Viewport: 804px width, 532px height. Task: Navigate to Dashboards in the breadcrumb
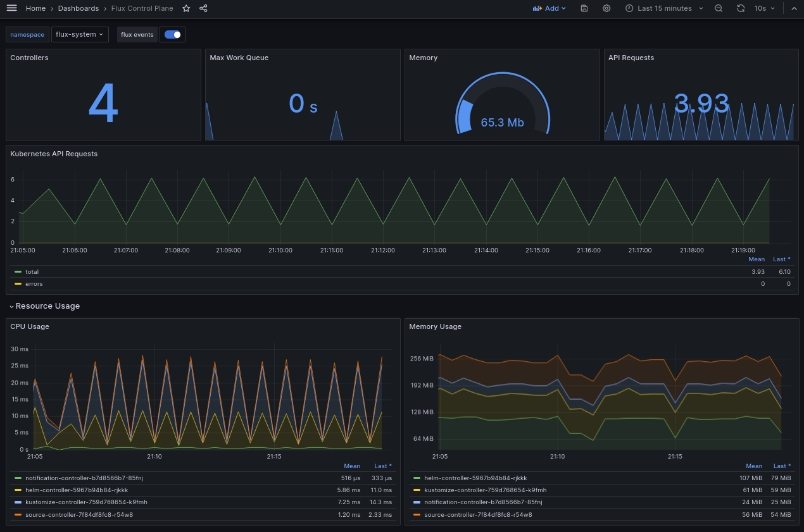coord(79,8)
